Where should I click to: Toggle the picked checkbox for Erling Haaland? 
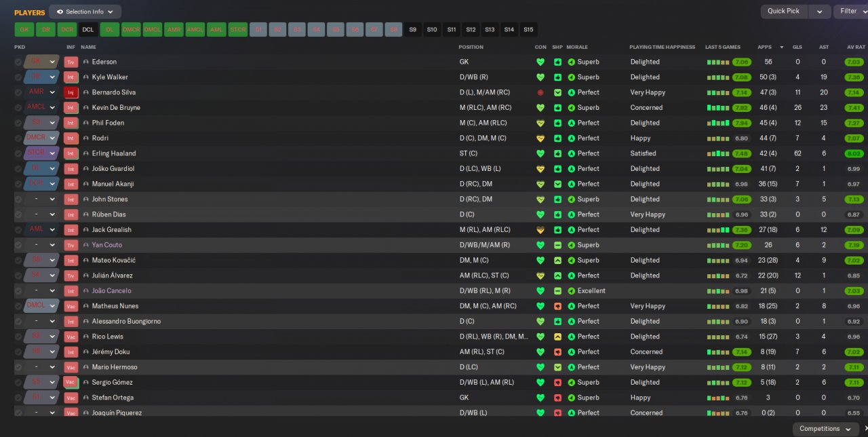pos(18,153)
